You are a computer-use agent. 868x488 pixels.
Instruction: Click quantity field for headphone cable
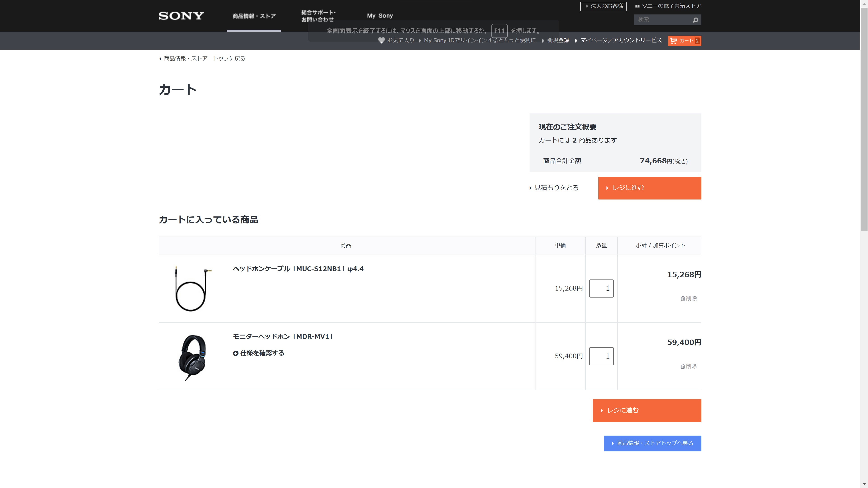tap(601, 289)
